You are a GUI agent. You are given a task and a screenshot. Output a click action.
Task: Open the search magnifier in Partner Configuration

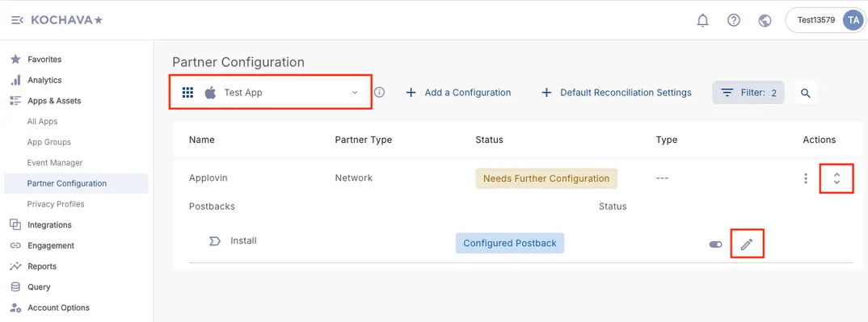click(x=806, y=93)
